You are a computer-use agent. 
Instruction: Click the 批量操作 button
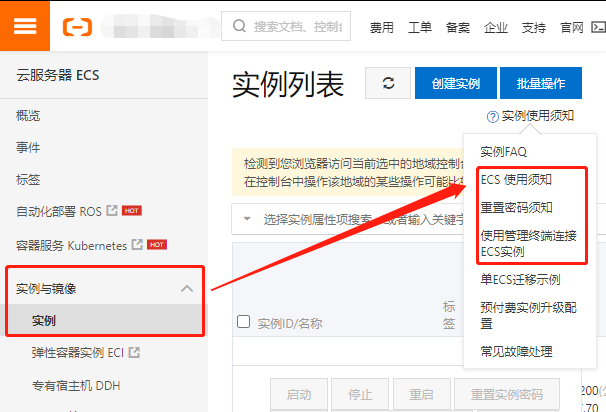tap(541, 83)
